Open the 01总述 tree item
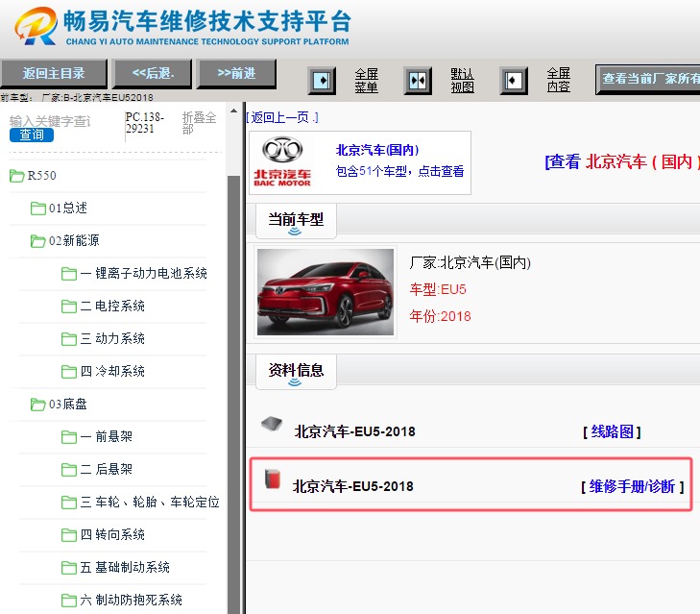The image size is (700, 614). pos(68,209)
